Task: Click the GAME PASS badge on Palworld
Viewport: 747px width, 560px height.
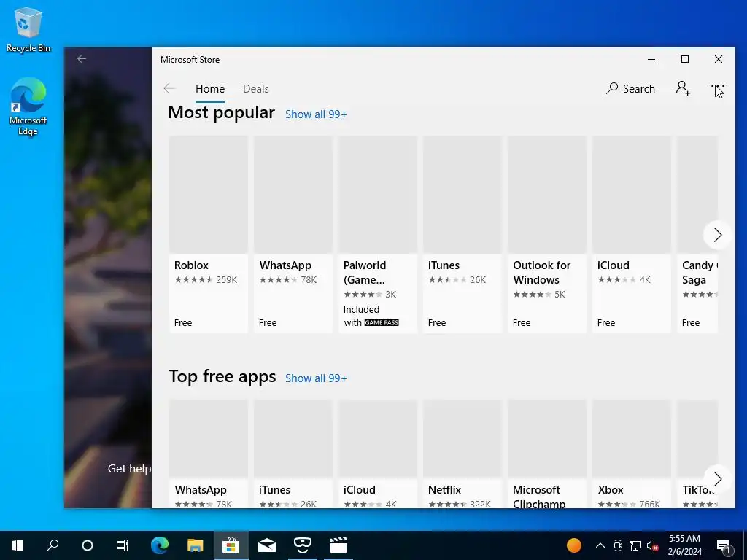Action: pos(382,322)
